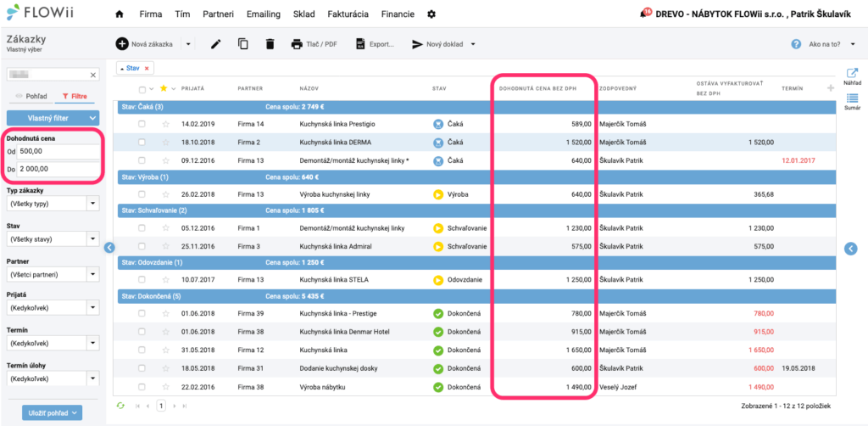
Task: Open the Fakturácia menu
Action: [x=348, y=14]
